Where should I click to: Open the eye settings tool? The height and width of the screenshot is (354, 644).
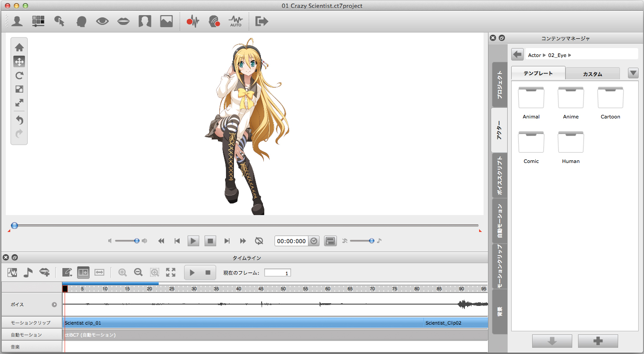click(x=103, y=21)
